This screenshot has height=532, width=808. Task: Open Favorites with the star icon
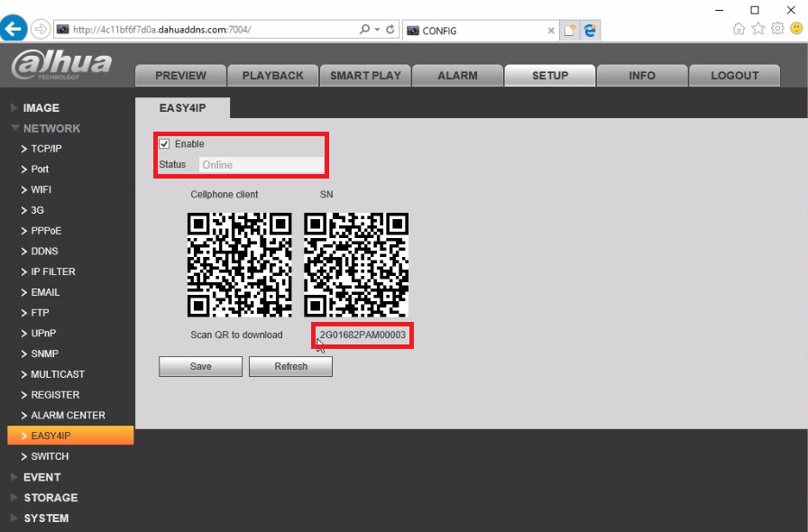pos(758,28)
